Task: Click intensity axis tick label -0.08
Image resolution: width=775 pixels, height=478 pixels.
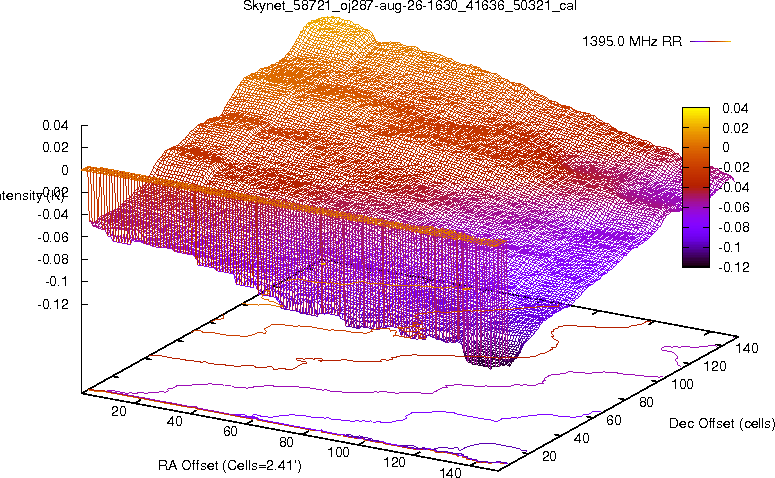Action: [53, 259]
